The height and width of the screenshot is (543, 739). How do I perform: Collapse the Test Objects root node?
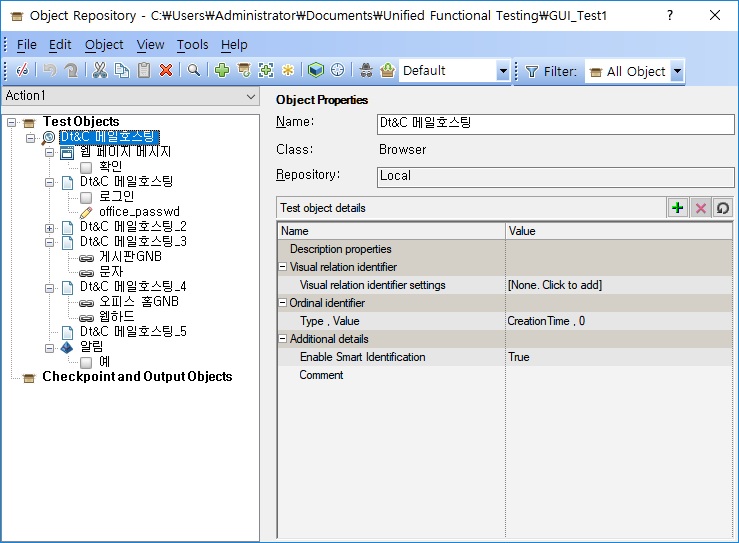tap(12, 123)
